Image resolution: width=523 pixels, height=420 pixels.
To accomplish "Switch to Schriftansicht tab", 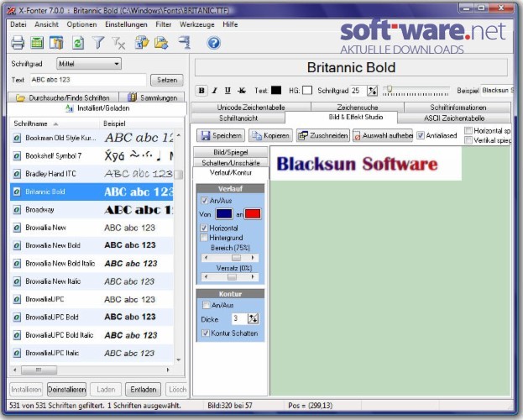I will coord(238,118).
